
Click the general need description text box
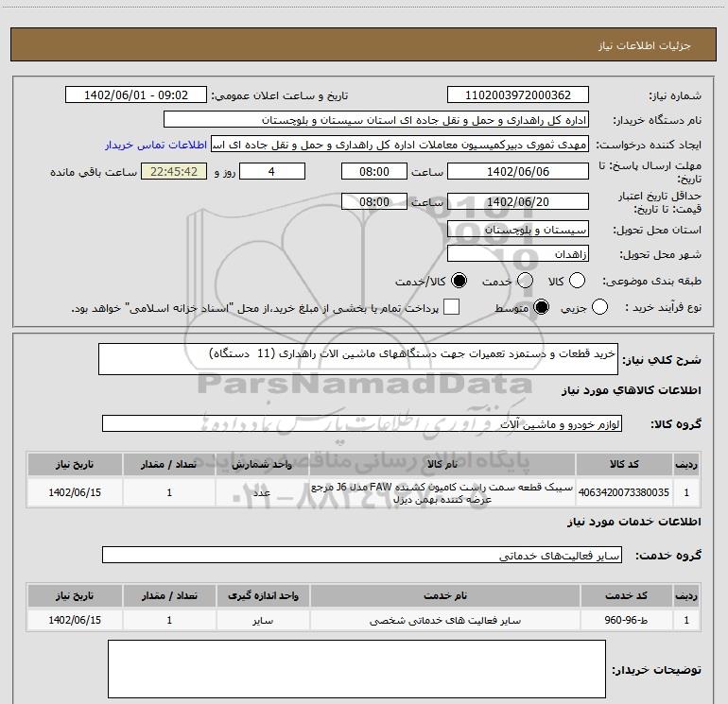coord(358,359)
